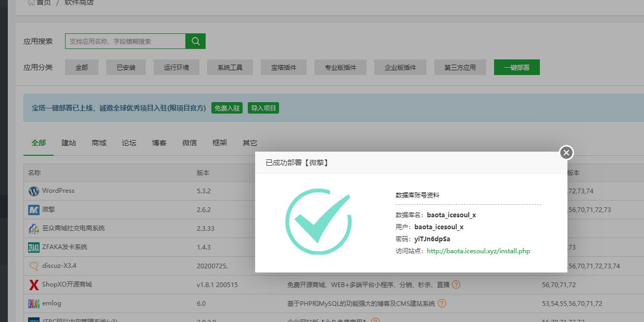Filter apps by 专业版插件
The width and height of the screenshot is (644, 322).
340,67
